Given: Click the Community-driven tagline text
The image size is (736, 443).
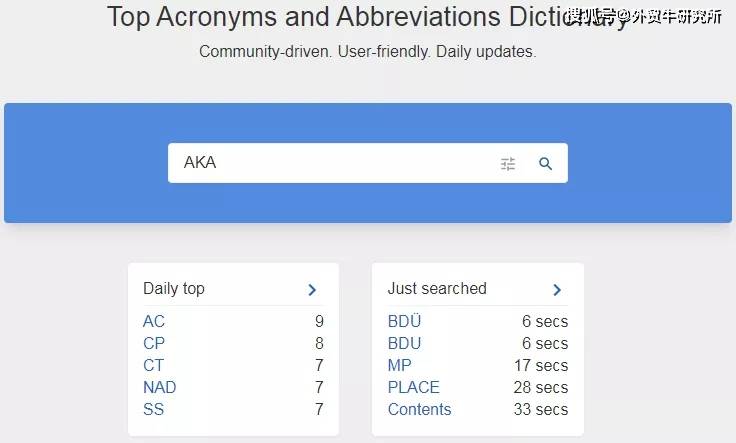Looking at the screenshot, I should point(368,51).
